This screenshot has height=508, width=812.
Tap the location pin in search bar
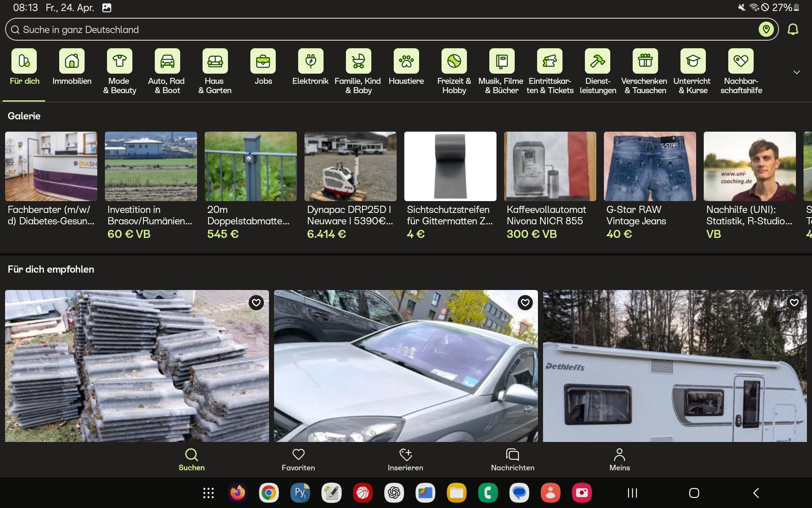click(766, 29)
